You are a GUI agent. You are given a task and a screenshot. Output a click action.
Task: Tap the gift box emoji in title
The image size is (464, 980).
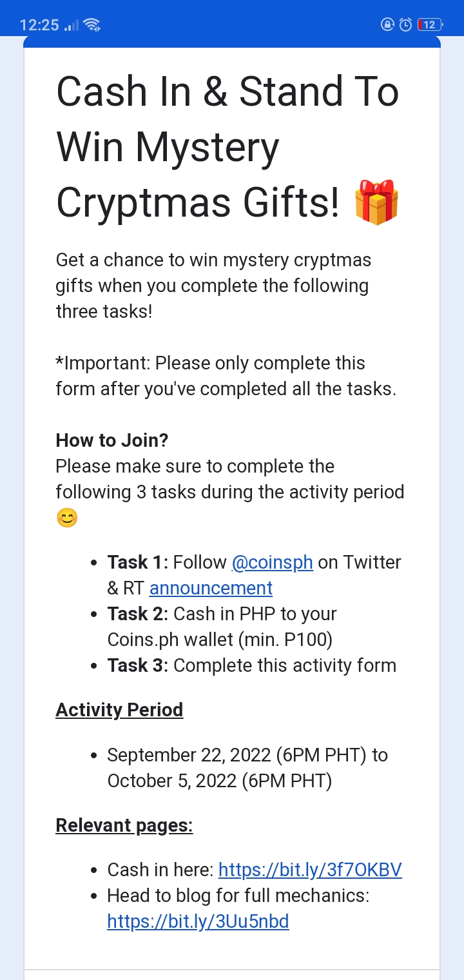point(377,202)
